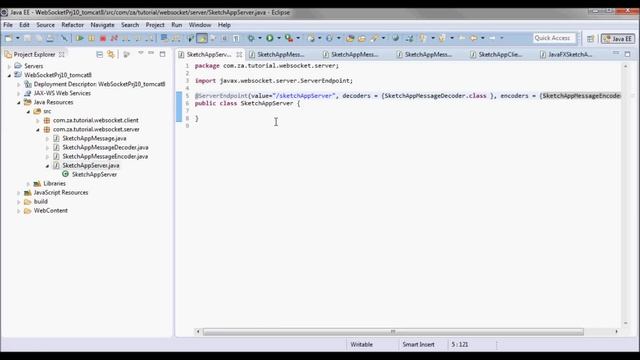Image resolution: width=640 pixels, height=360 pixels.
Task: Click the SketchAppServer class icon in the tree
Action: point(65,174)
